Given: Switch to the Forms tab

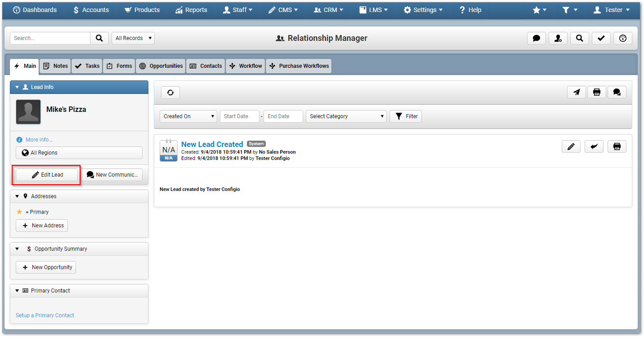Looking at the screenshot, I should (x=119, y=66).
